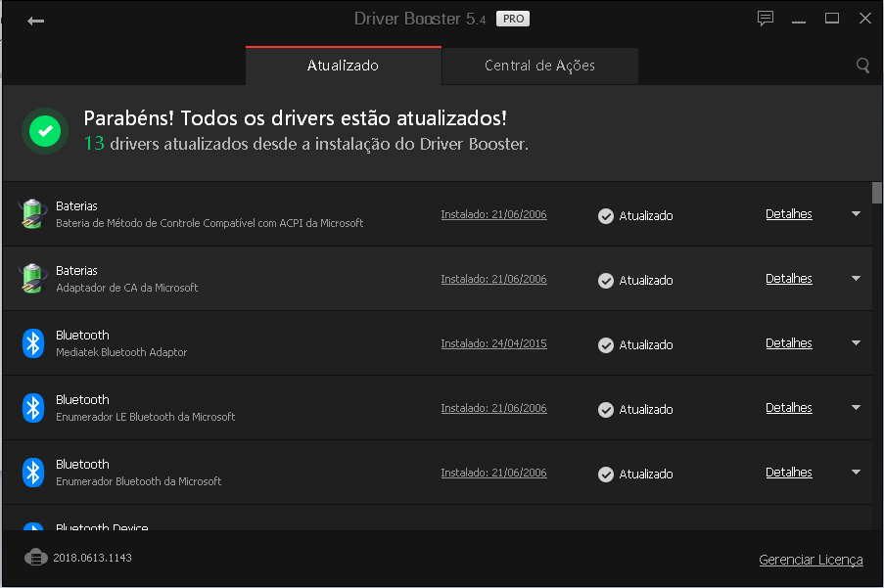Click Atualizado check icon for Mediatek Bluetooth Adaptor
The image size is (884, 588).
coord(606,344)
